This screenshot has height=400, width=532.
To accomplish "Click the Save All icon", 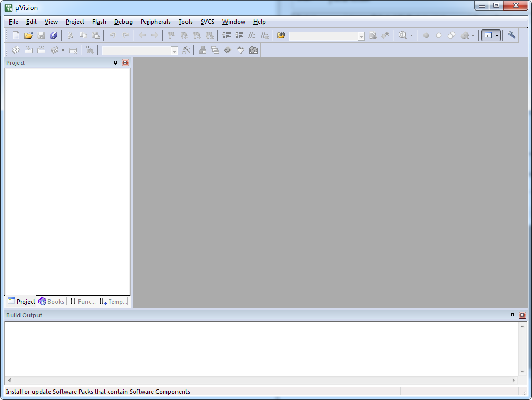I will coord(54,35).
